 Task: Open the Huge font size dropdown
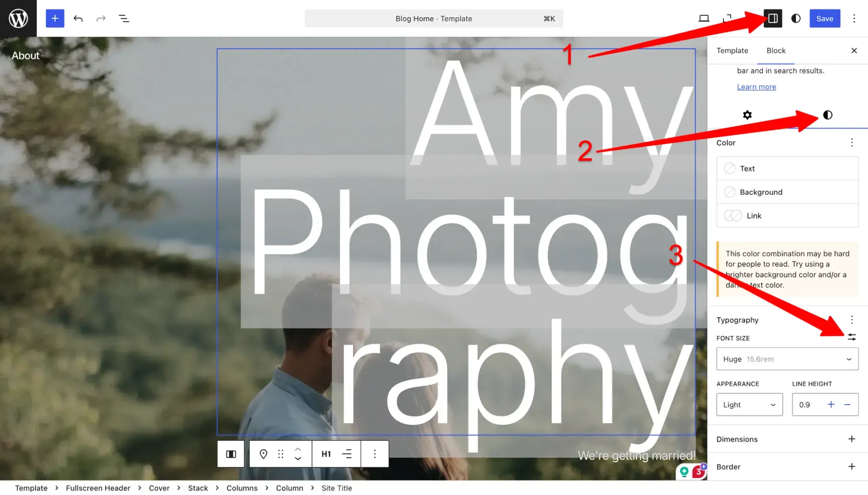tap(787, 359)
